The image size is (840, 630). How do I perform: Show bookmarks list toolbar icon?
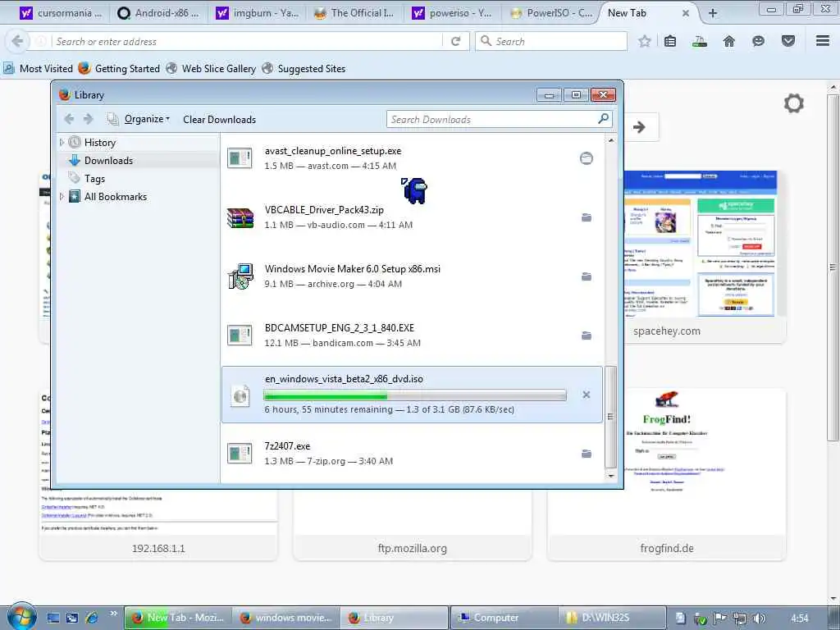[x=670, y=41]
